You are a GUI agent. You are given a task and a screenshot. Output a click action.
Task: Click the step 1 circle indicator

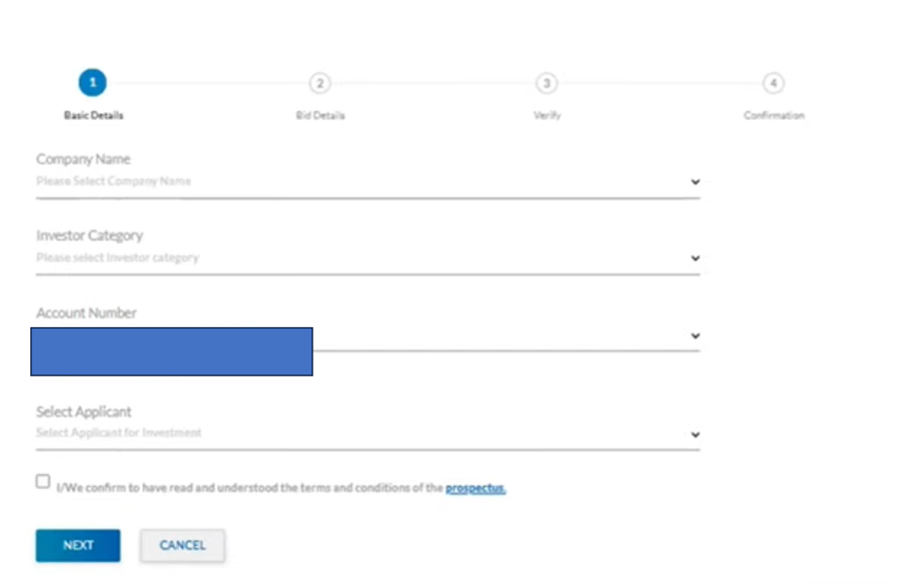point(92,83)
